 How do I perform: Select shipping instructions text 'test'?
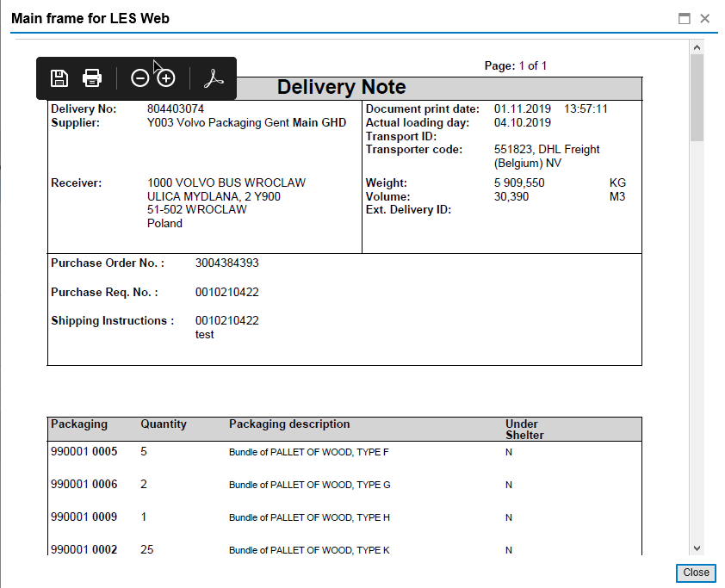204,335
